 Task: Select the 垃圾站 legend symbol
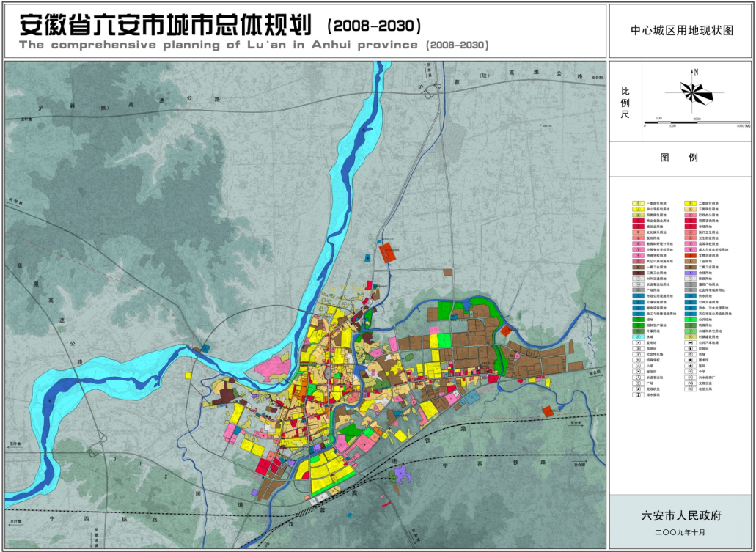pyautogui.click(x=691, y=348)
